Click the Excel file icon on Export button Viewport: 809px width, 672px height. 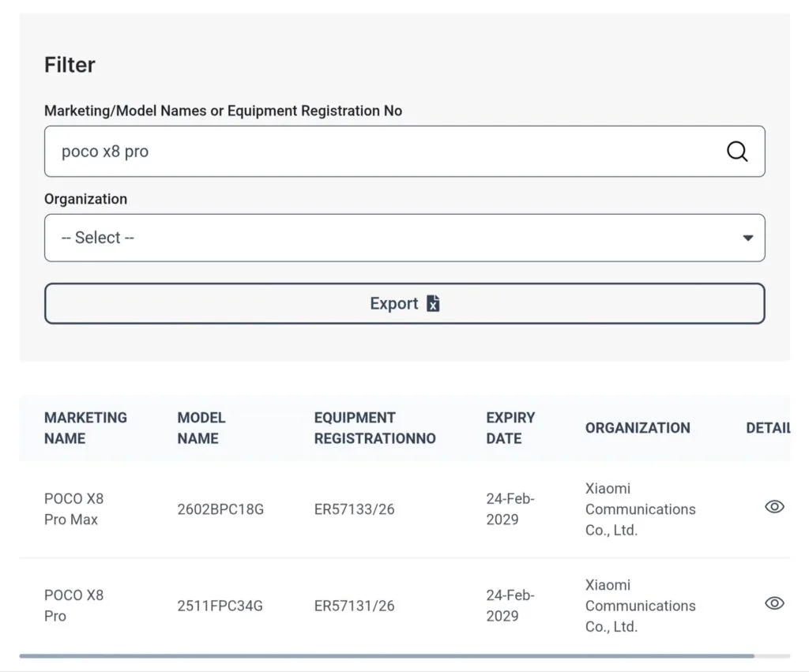[x=433, y=303]
